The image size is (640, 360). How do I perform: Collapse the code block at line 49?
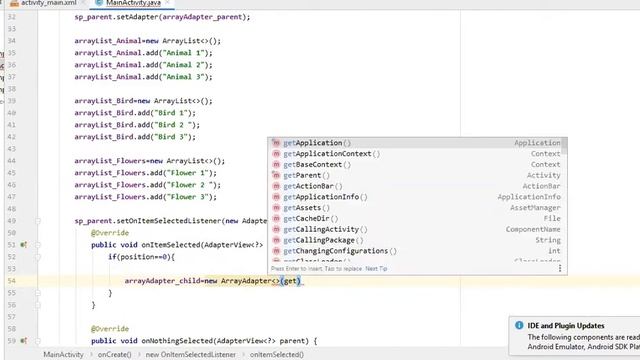point(38,221)
